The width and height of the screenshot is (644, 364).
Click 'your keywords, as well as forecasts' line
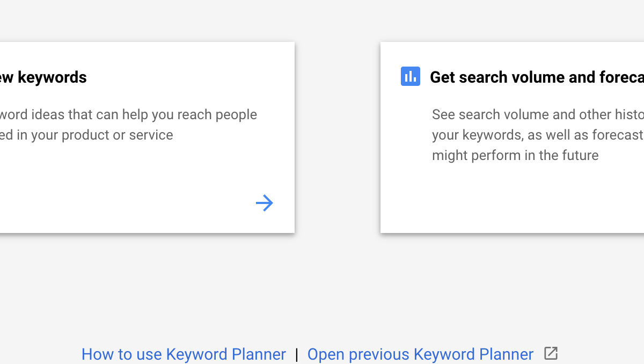tap(538, 135)
